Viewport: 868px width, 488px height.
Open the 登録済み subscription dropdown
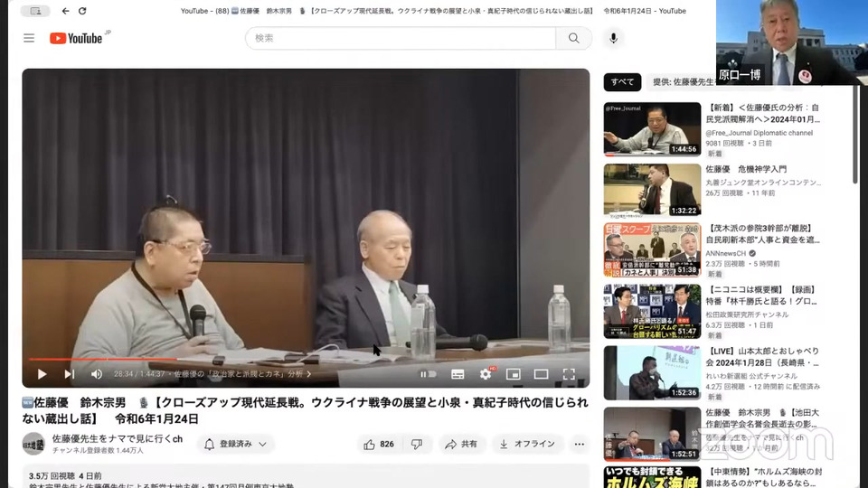tap(235, 444)
